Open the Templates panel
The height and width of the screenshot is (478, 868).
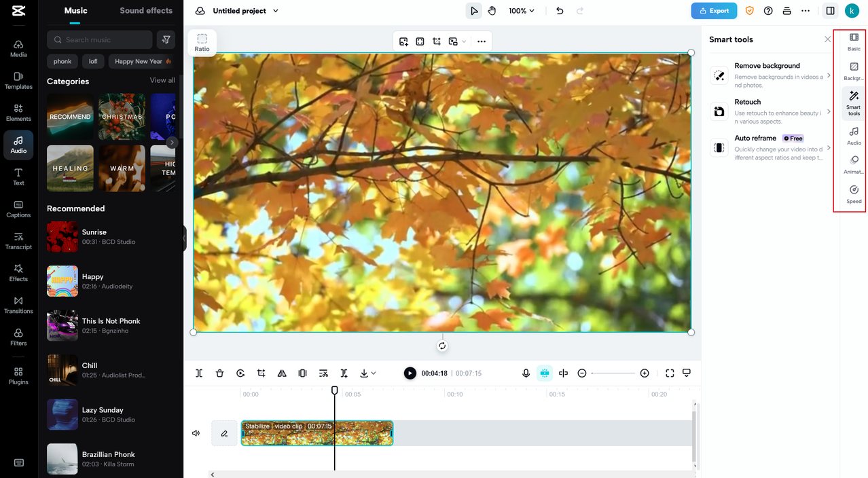click(18, 81)
